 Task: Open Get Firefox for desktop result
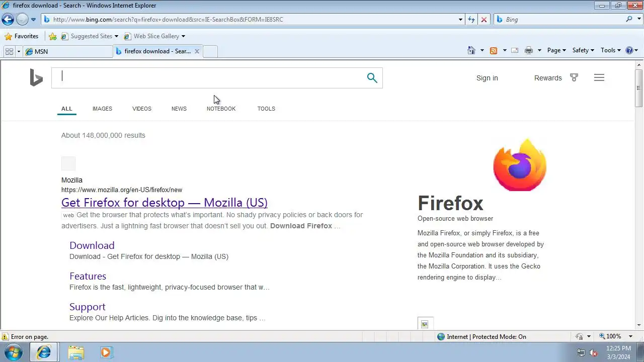[165, 203]
